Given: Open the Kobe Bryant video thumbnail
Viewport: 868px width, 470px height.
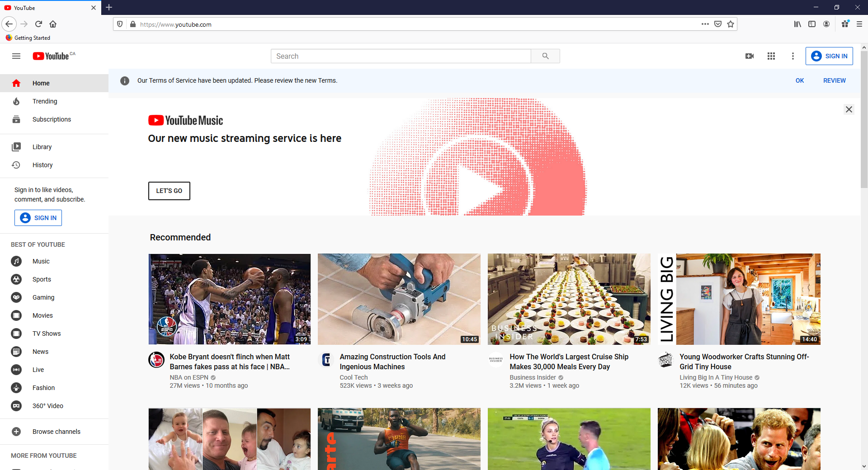Looking at the screenshot, I should click(x=230, y=299).
